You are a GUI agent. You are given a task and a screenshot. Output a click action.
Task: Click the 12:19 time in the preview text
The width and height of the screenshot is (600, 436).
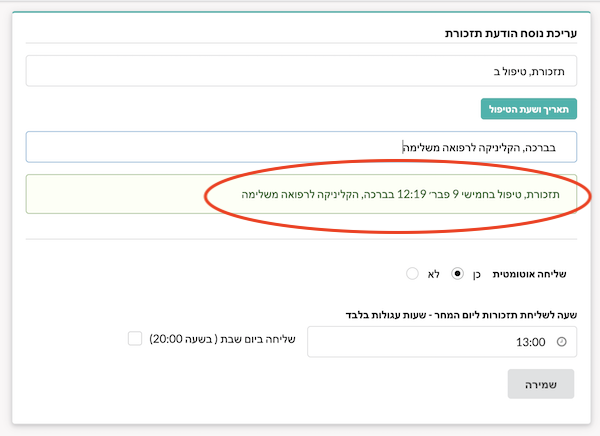411,194
